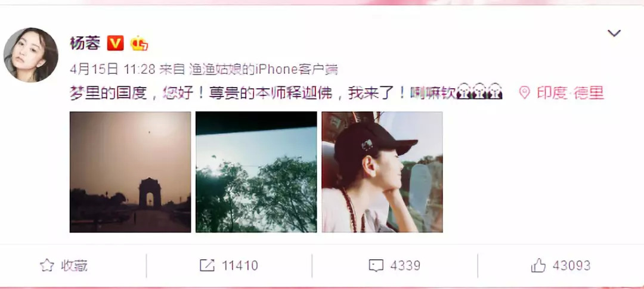Open the 4月15日 11:28 timestamp link
This screenshot has height=289, width=644.
113,69
